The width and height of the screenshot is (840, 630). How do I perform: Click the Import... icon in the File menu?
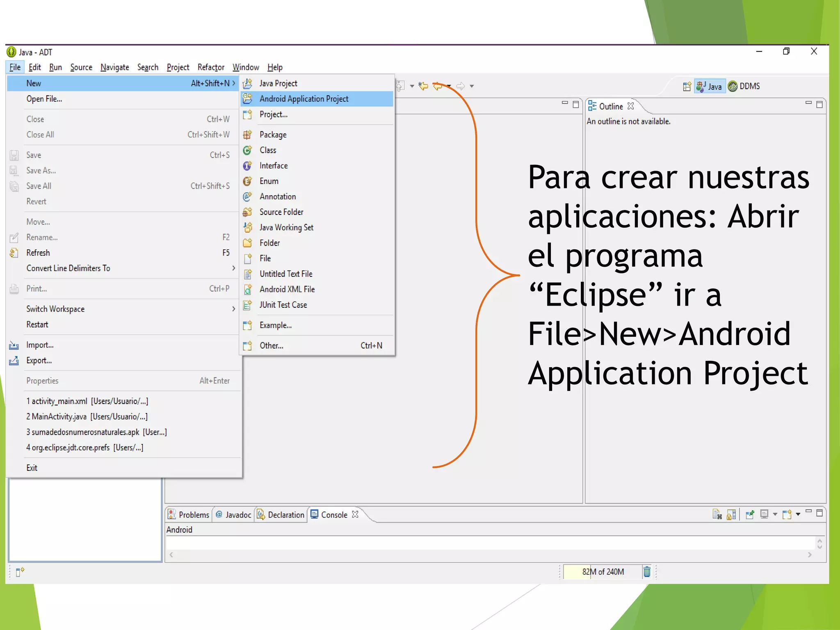point(14,345)
